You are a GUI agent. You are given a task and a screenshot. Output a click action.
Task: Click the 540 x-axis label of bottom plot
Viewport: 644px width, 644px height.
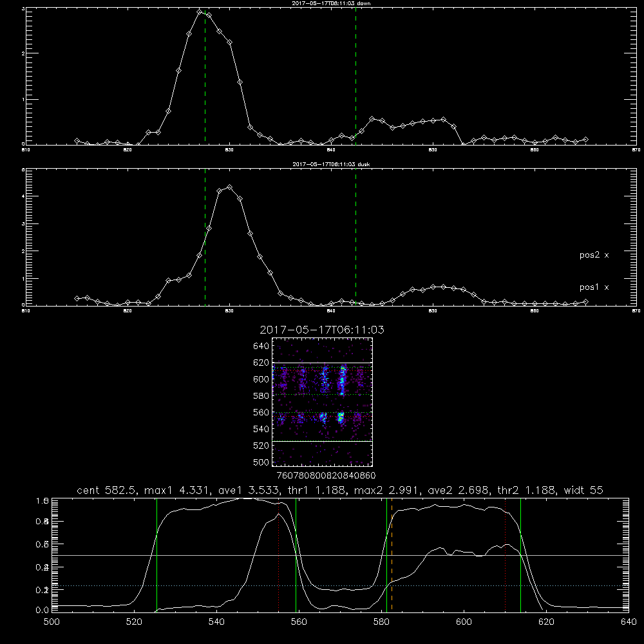tap(216, 622)
